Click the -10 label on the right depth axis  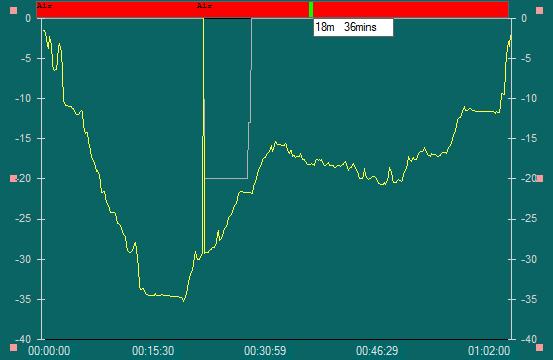(x=529, y=98)
